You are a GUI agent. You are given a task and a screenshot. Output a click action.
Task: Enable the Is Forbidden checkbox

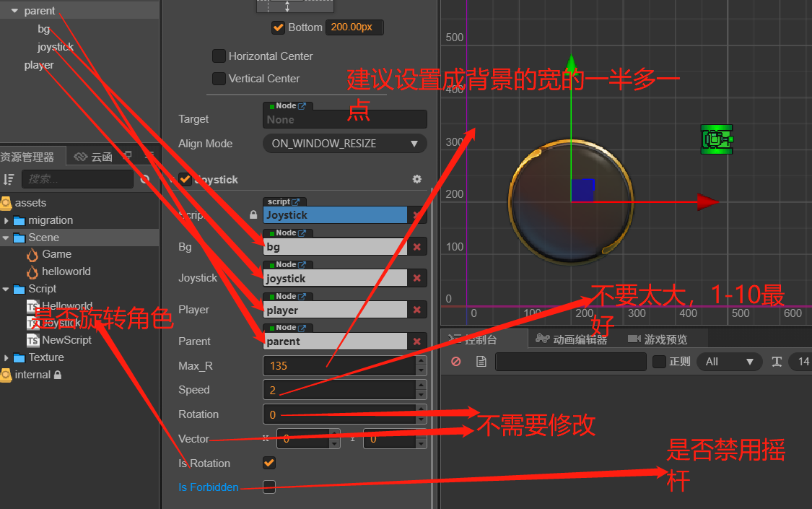269,487
